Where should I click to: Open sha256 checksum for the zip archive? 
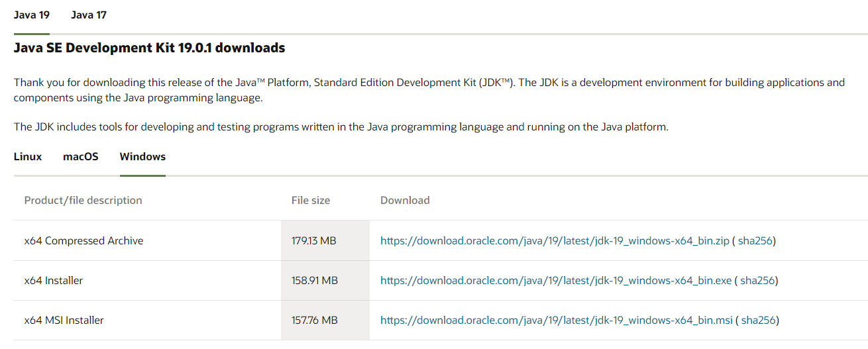pos(755,241)
